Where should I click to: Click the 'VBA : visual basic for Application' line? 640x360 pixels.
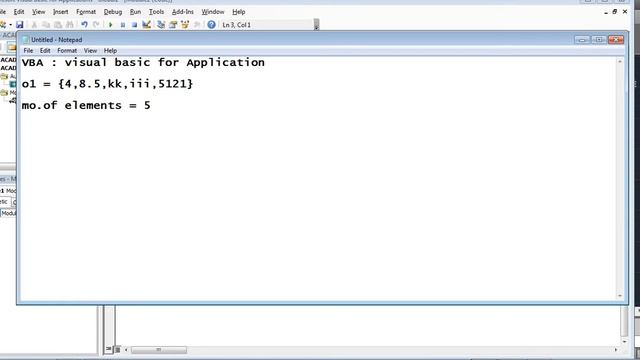tap(143, 62)
